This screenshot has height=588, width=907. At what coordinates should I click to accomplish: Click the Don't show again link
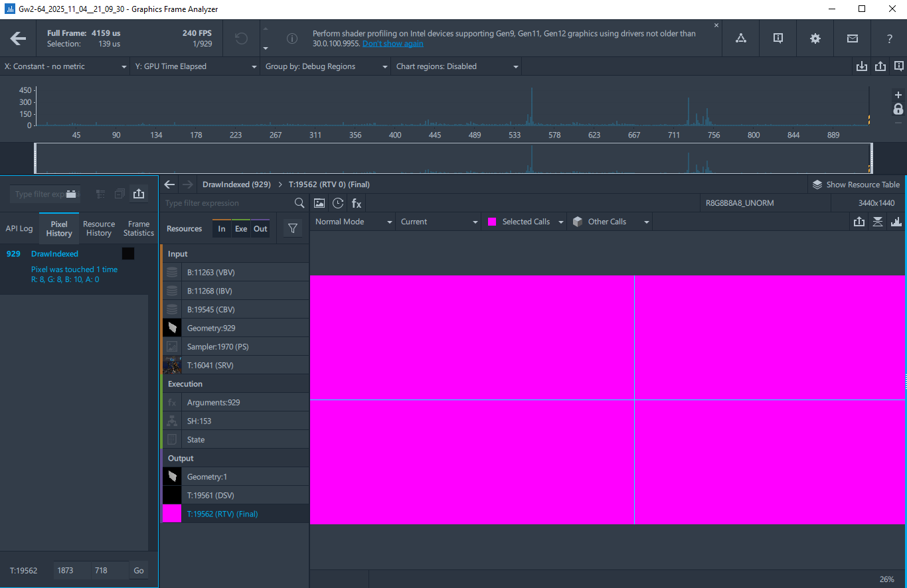[392, 43]
